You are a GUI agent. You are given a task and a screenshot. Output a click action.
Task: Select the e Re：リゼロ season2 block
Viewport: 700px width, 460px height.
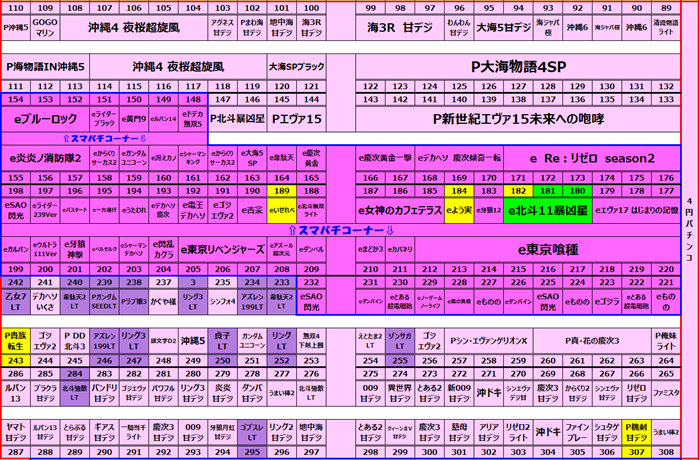coord(592,158)
